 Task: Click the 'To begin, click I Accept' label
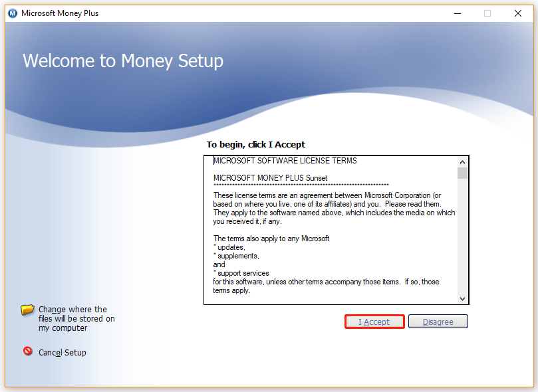tap(255, 145)
